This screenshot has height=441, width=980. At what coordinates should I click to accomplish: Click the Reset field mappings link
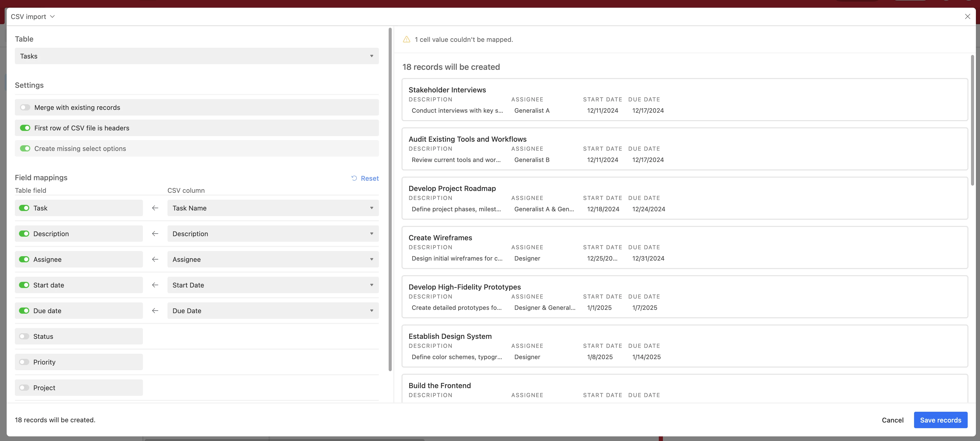tap(369, 178)
